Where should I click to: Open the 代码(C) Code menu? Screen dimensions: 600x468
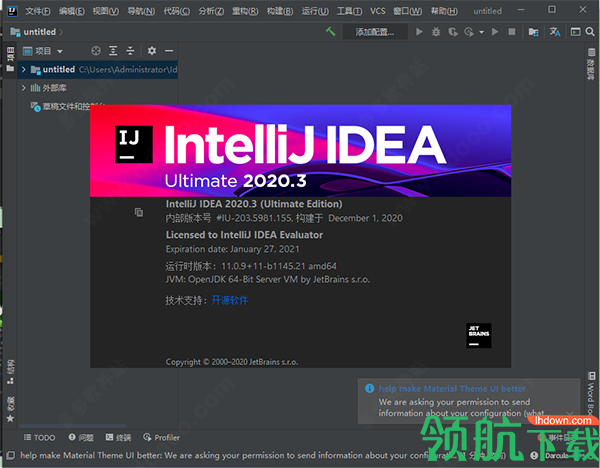click(x=176, y=11)
